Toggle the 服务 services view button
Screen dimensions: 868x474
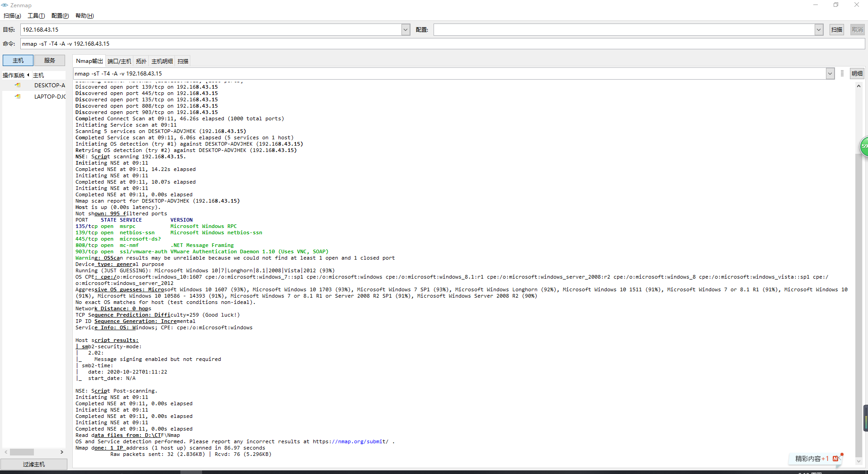click(x=50, y=61)
